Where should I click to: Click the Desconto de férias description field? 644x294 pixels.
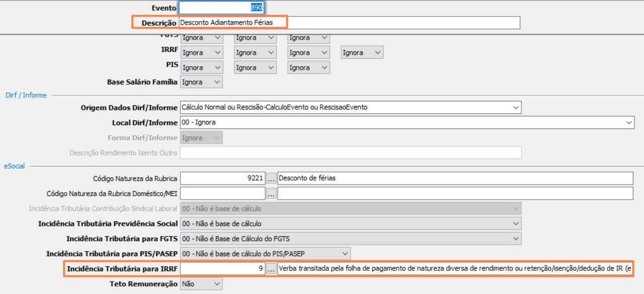click(x=455, y=178)
